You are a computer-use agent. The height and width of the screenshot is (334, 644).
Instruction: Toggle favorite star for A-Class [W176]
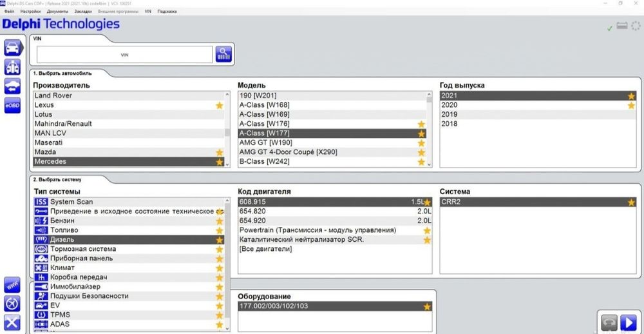pyautogui.click(x=421, y=124)
